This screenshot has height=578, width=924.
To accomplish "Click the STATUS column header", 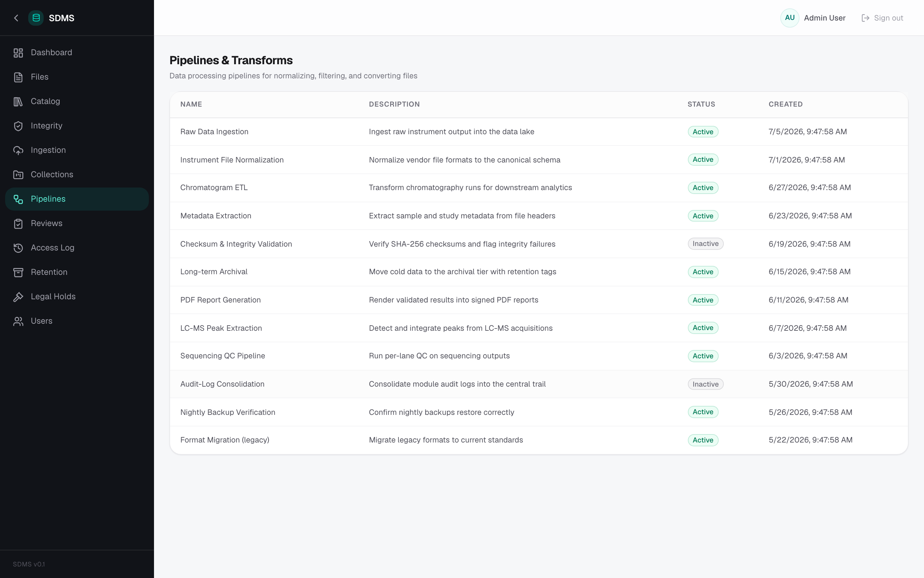I will coord(701,104).
